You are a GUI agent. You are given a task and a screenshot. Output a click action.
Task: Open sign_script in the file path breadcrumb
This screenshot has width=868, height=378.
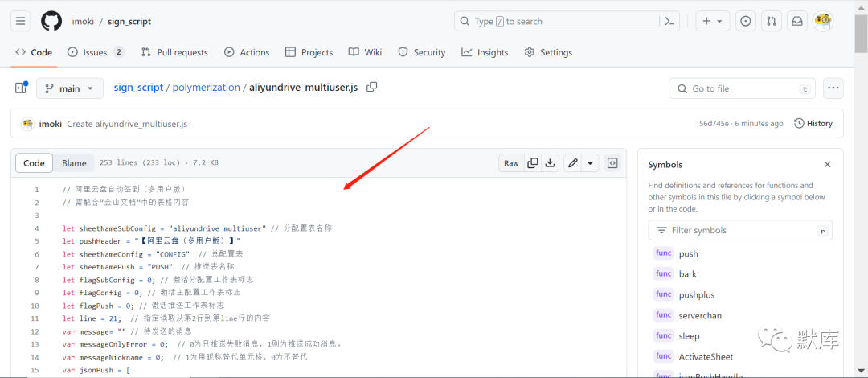pyautogui.click(x=138, y=88)
